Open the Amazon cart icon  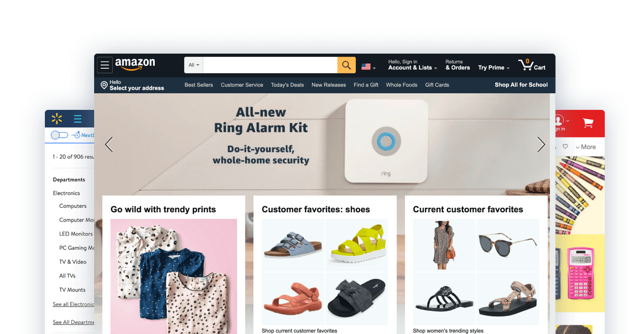pos(526,65)
